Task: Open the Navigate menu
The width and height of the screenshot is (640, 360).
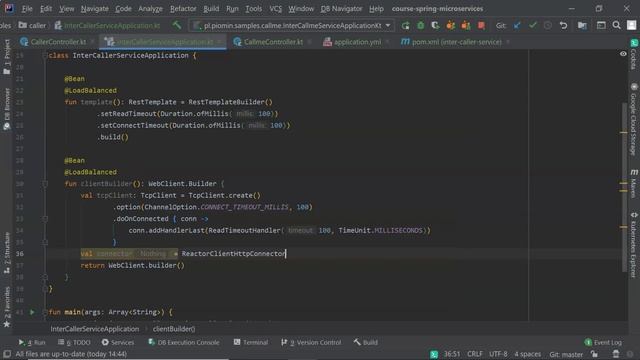Action: click(x=94, y=9)
